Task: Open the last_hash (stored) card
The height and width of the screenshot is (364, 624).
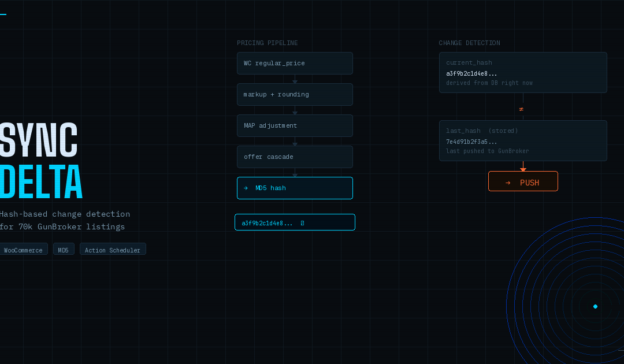Action: tap(523, 140)
